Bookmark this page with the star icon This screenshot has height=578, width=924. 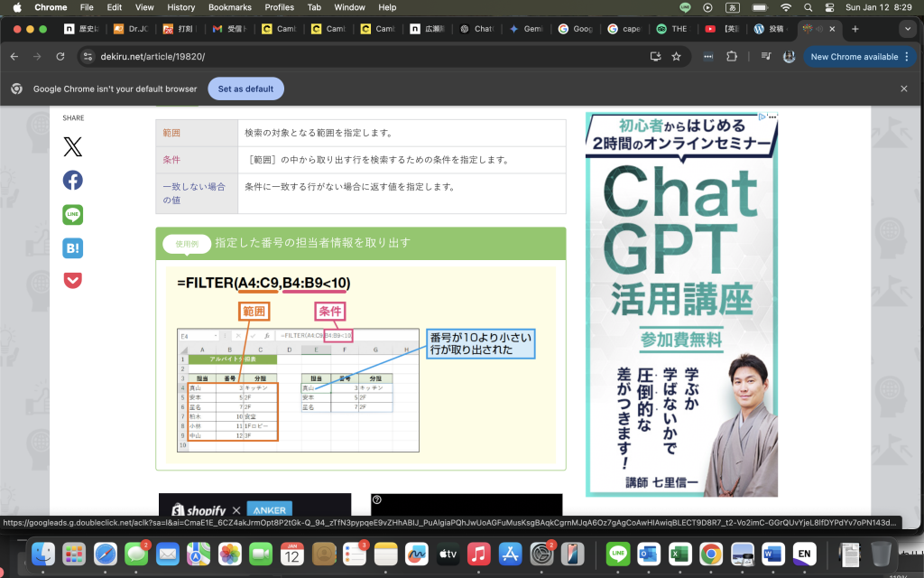tap(677, 56)
